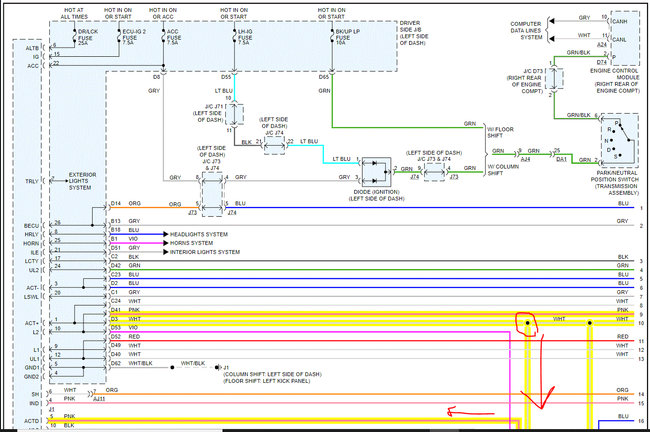Click the D55 connector label
The height and width of the screenshot is (432, 650).
pyautogui.click(x=226, y=77)
